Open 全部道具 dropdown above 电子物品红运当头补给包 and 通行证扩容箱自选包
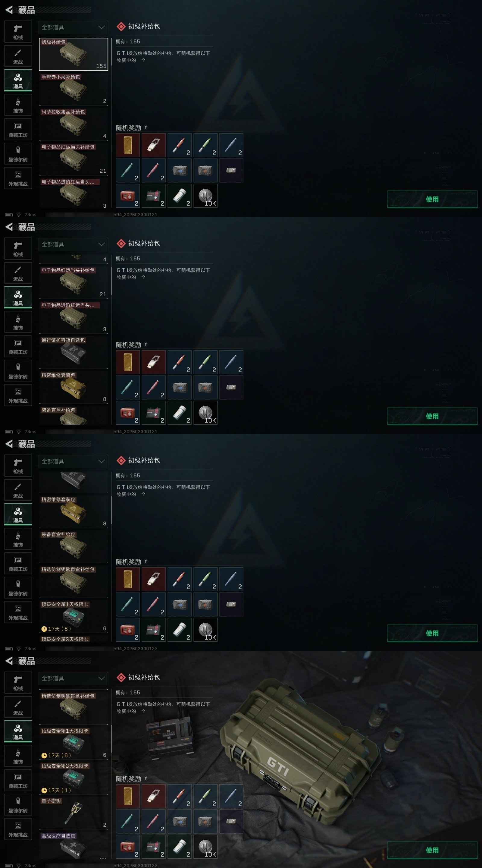This screenshot has height=868, width=482. point(74,244)
